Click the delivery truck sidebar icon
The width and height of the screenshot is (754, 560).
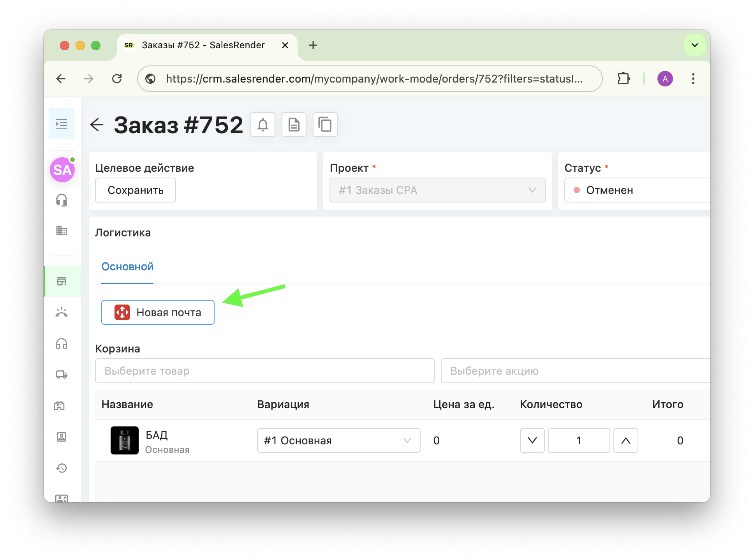[x=62, y=375]
